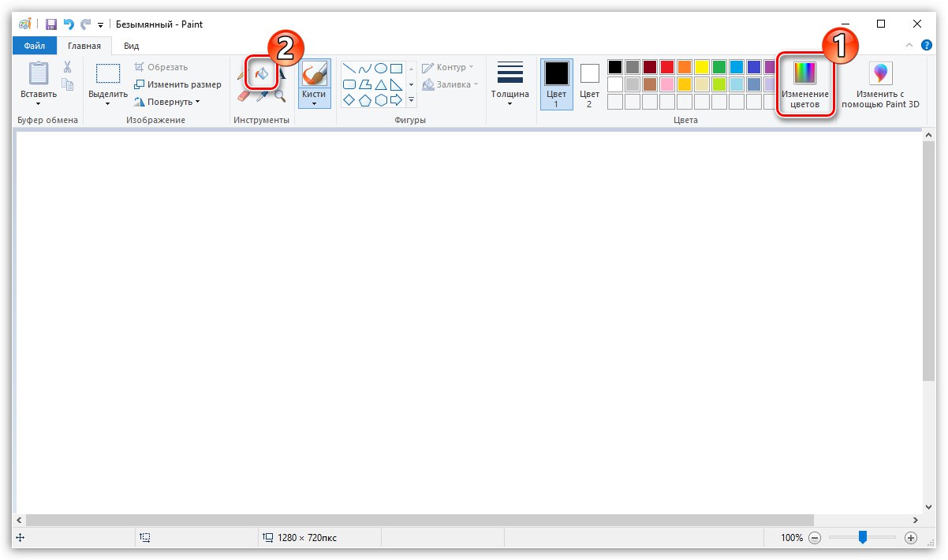Choose the Oval shape
The width and height of the screenshot is (948, 560).
[x=381, y=69]
